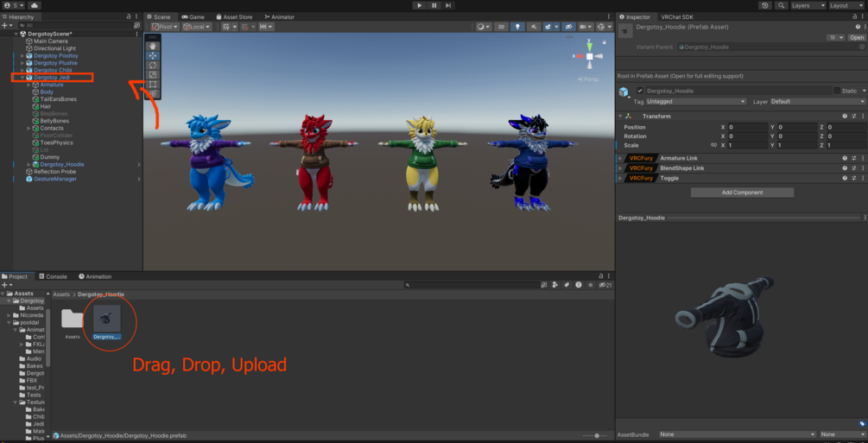Select the Hand view tool

pyautogui.click(x=153, y=46)
